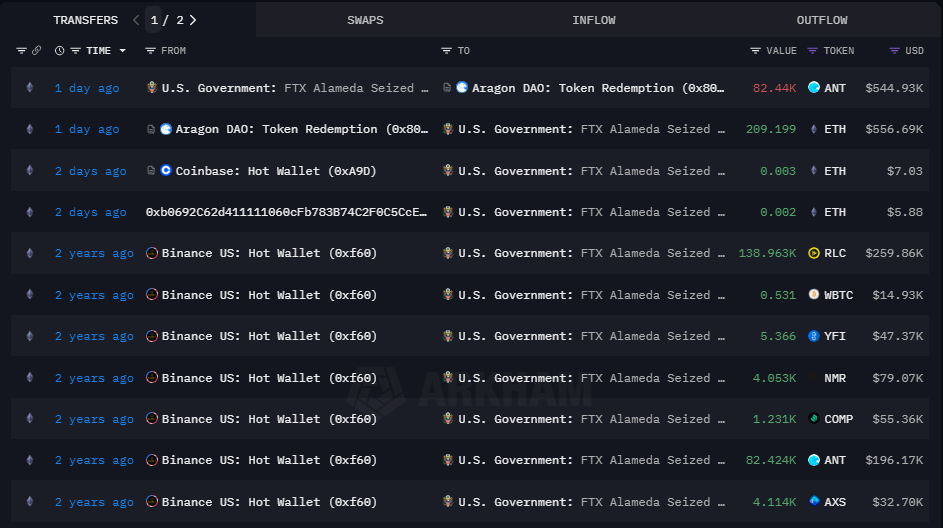Switch to the SWAPS tab
Viewport: 943px width, 528px height.
coord(365,20)
